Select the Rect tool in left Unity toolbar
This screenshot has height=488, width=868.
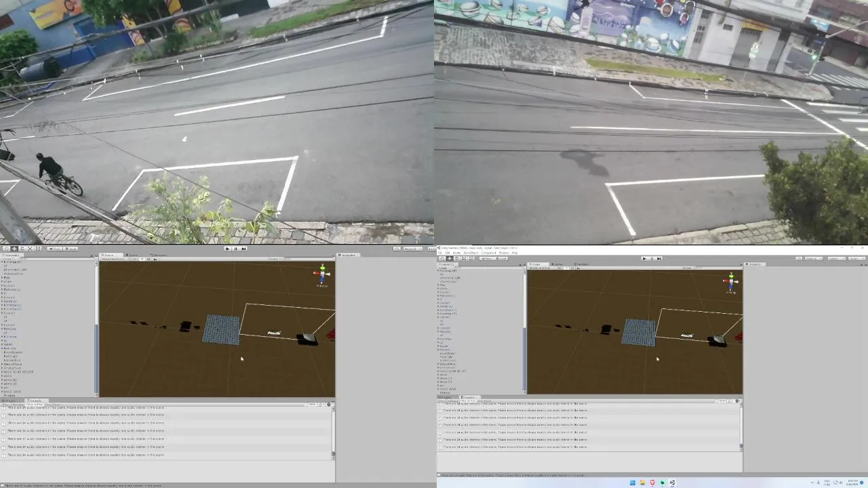tap(37, 248)
